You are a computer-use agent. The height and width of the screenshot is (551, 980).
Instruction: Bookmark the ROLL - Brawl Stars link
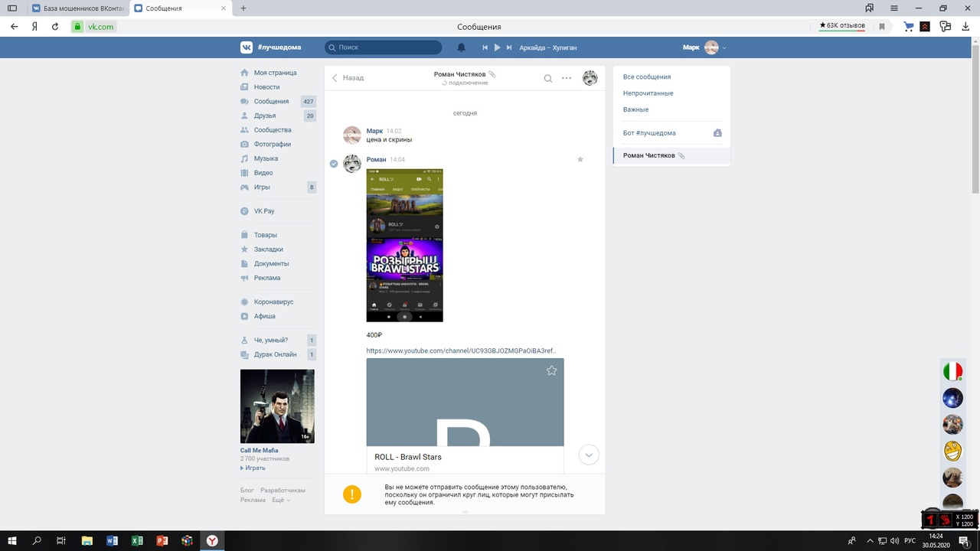point(551,370)
